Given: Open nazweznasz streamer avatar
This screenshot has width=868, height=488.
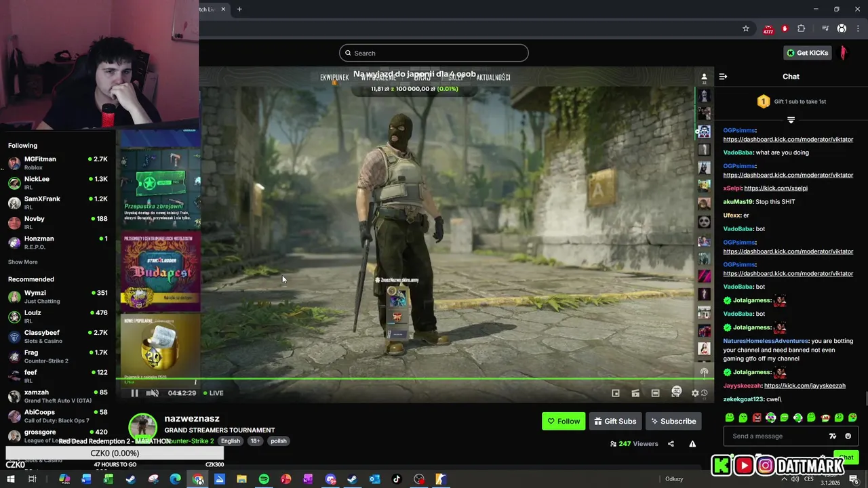Looking at the screenshot, I should coord(142,427).
